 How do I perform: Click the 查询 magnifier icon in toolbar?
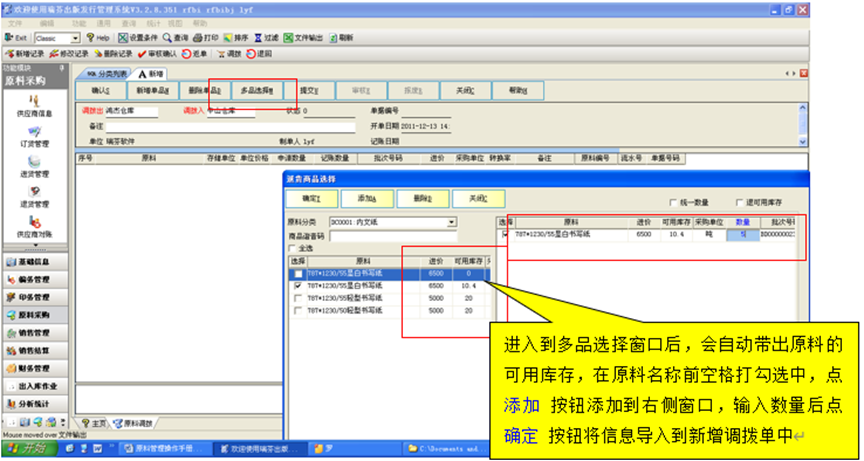tap(168, 38)
